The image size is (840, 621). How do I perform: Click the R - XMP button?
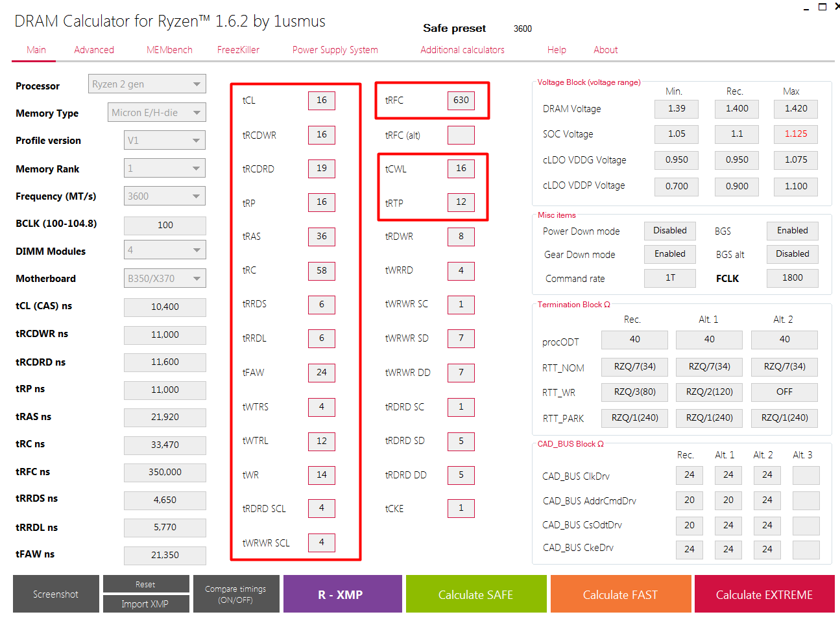point(342,594)
